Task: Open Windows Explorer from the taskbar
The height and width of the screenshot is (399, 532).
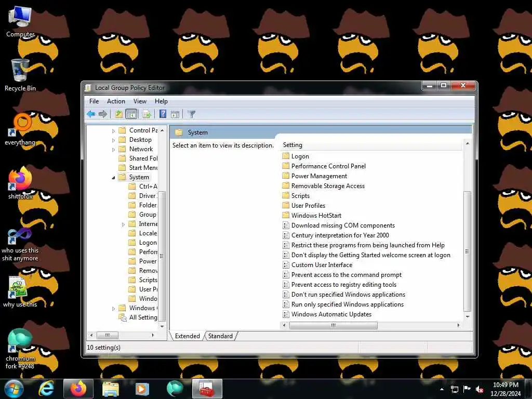Action: 111,389
